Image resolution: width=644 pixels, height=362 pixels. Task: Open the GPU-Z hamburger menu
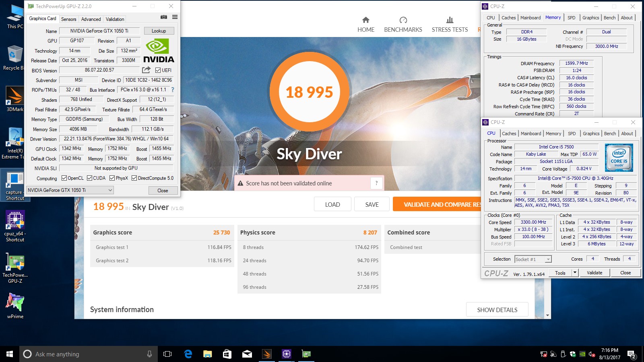pos(175,17)
